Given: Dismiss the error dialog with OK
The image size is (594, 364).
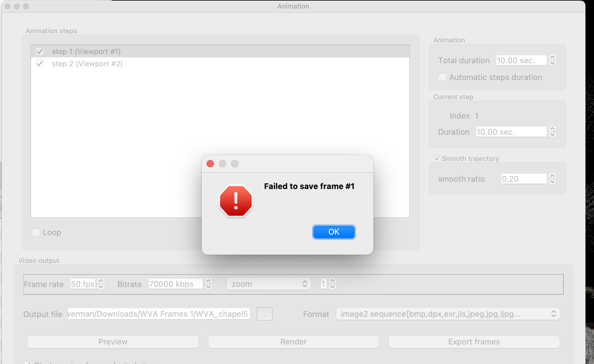Looking at the screenshot, I should [334, 232].
